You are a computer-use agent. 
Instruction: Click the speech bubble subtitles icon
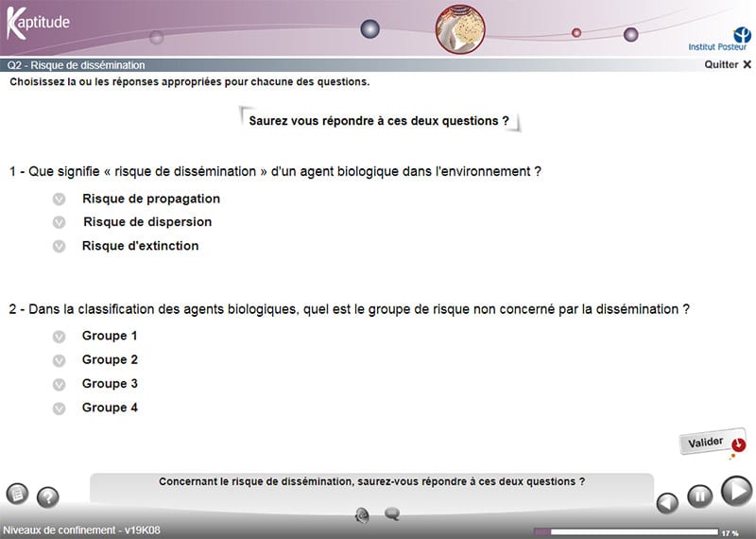(x=392, y=514)
